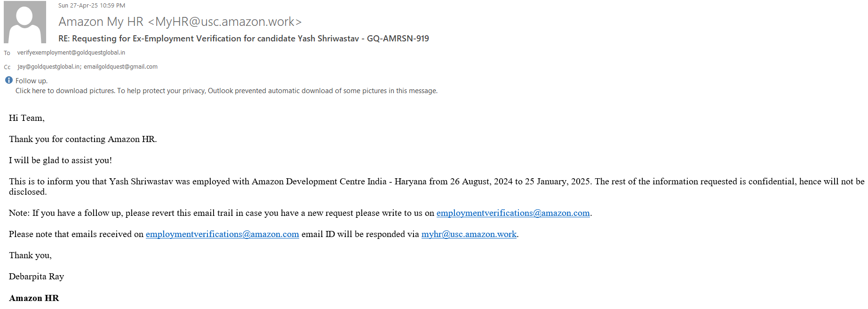
Task: Click the Cc label
Action: [7, 67]
